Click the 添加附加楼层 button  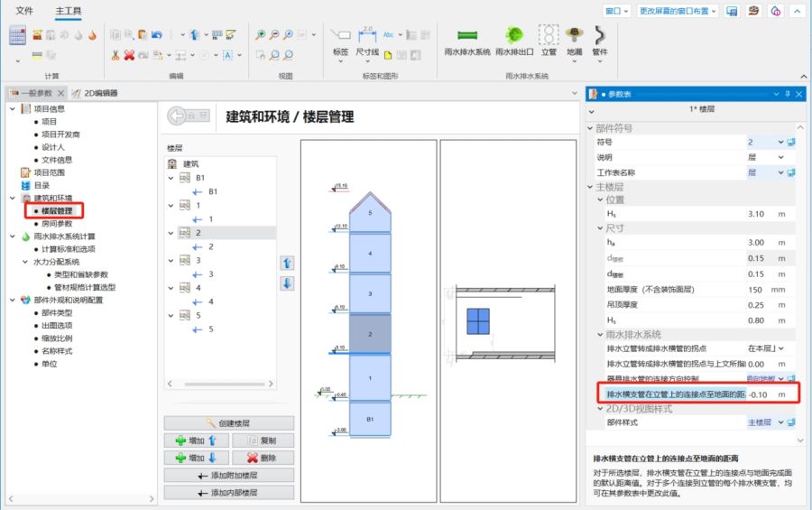point(229,476)
